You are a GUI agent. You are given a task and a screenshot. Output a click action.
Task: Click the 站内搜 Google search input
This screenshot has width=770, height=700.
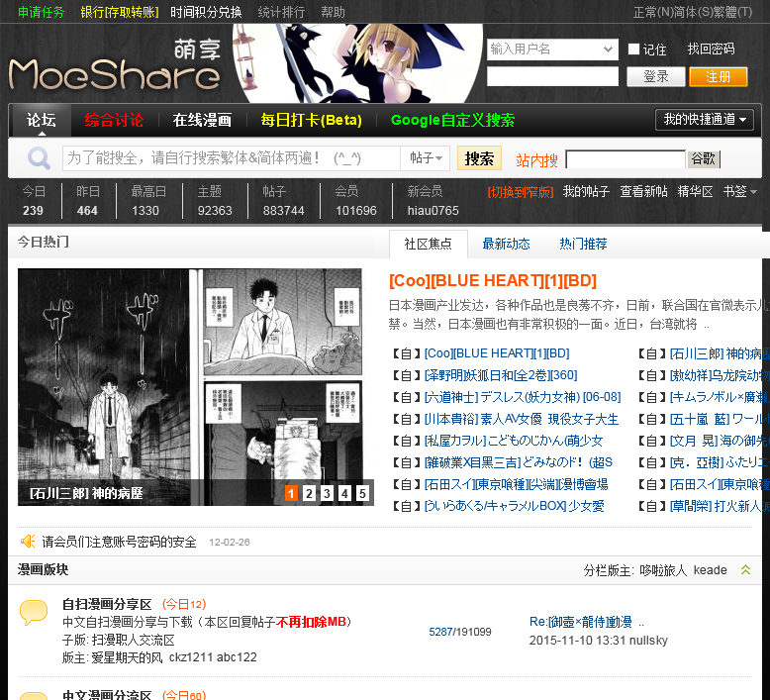626,159
